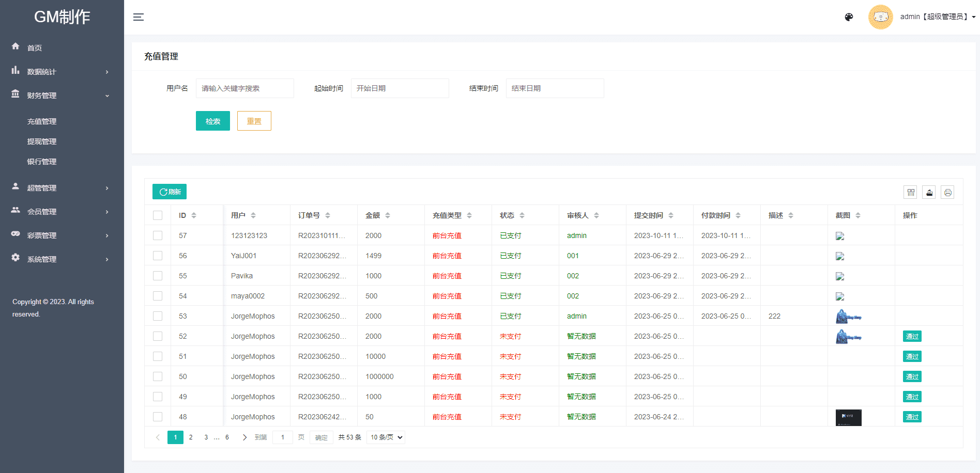Toggle the select-all header checkbox

[x=158, y=215]
